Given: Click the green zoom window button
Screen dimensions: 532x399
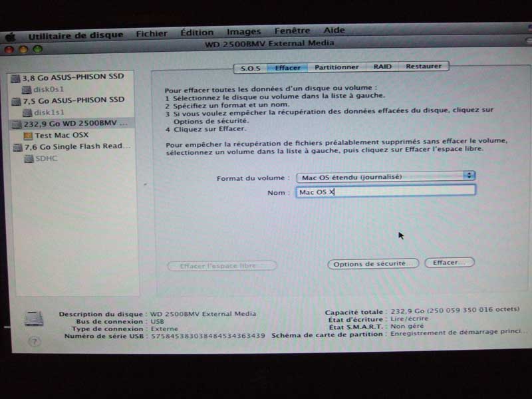Looking at the screenshot, I should 38,49.
